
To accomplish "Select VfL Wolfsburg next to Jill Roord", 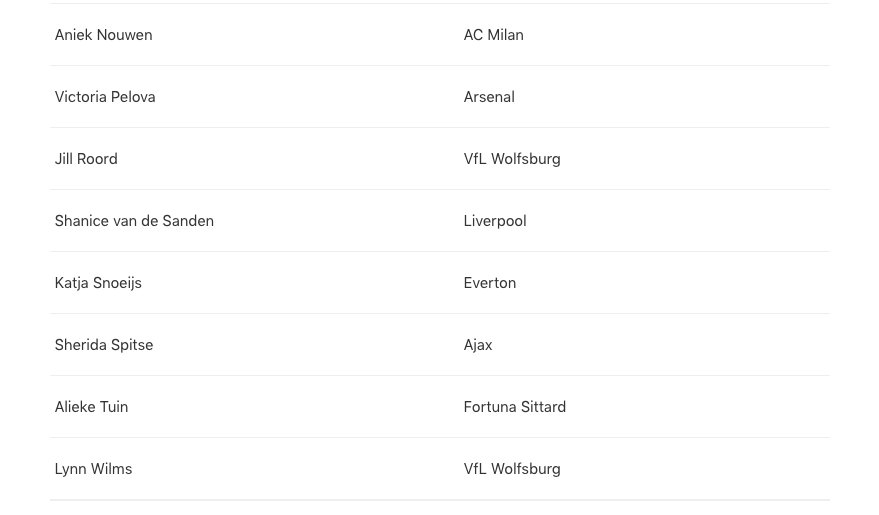I will click(512, 159).
